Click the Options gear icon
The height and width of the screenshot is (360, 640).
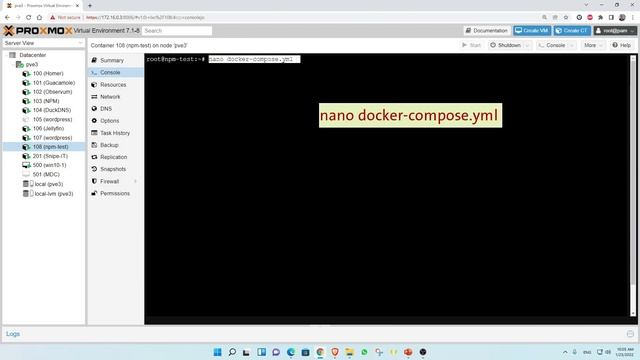(x=94, y=121)
